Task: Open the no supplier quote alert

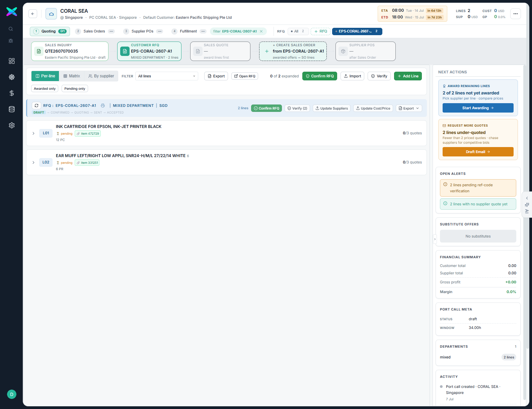Action: tap(478, 204)
